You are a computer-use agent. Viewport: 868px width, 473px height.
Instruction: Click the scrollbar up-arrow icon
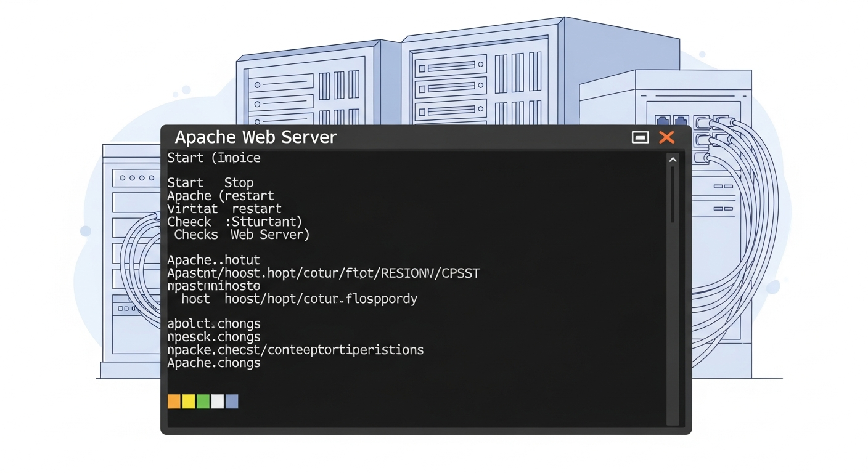[x=673, y=159]
